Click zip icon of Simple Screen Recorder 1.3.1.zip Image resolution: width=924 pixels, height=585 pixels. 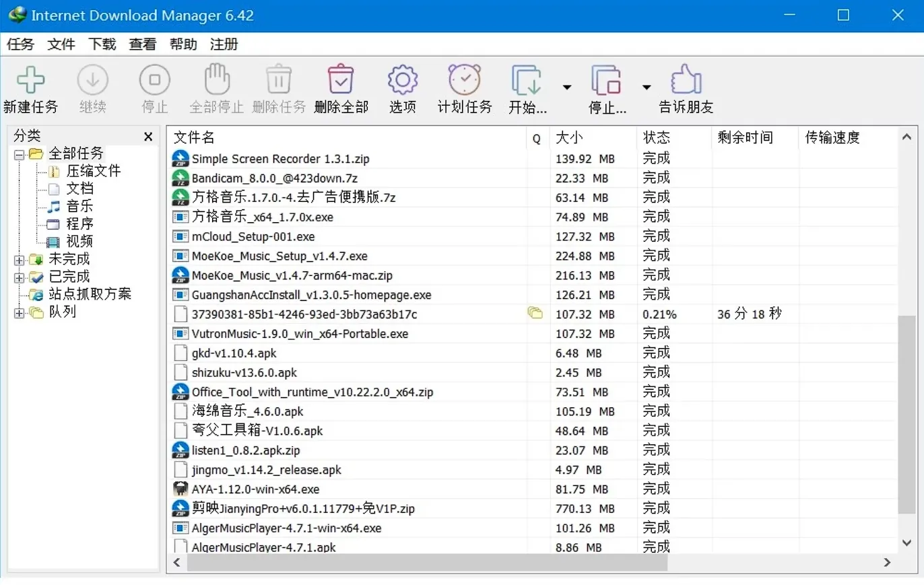click(180, 159)
